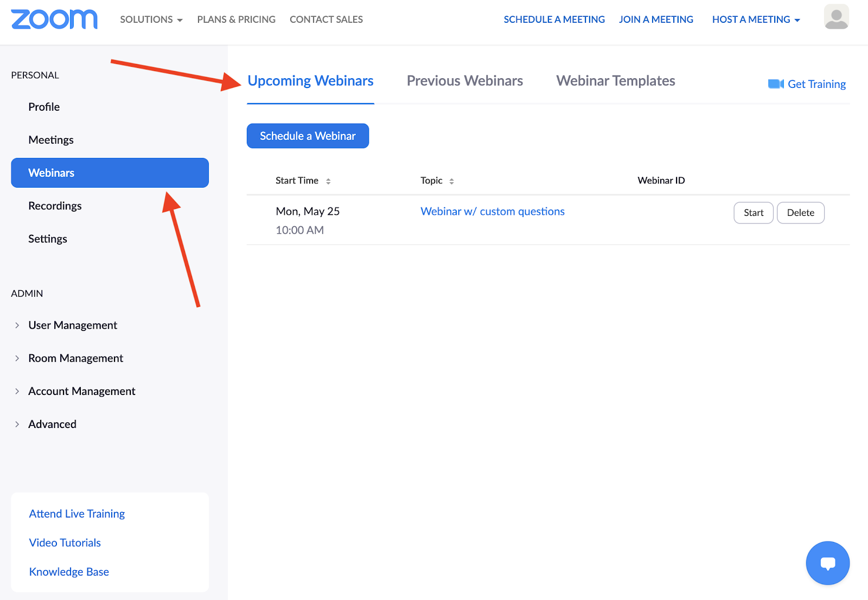This screenshot has height=600, width=868.
Task: Sort webinars by Topic arrows
Action: point(451,181)
